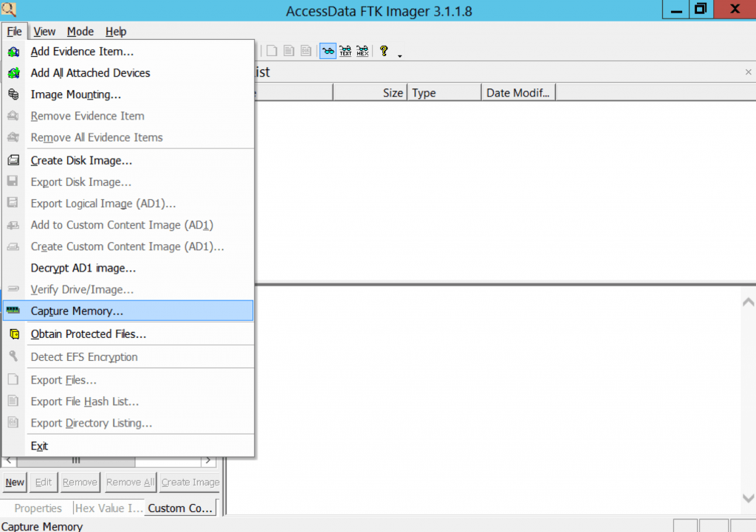Click the Capture Memory RAM chip icon
This screenshot has height=532, width=756.
(13, 311)
